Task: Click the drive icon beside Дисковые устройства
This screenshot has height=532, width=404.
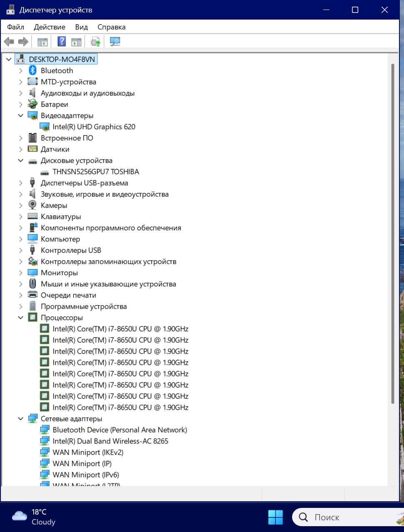Action: point(32,161)
